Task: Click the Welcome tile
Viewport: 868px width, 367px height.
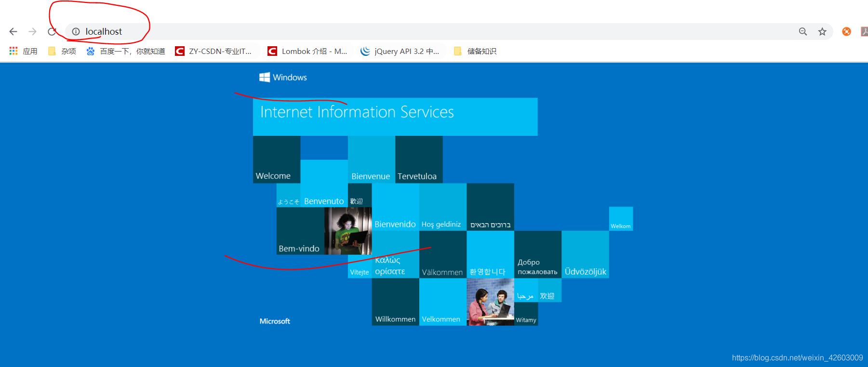Action: (277, 159)
